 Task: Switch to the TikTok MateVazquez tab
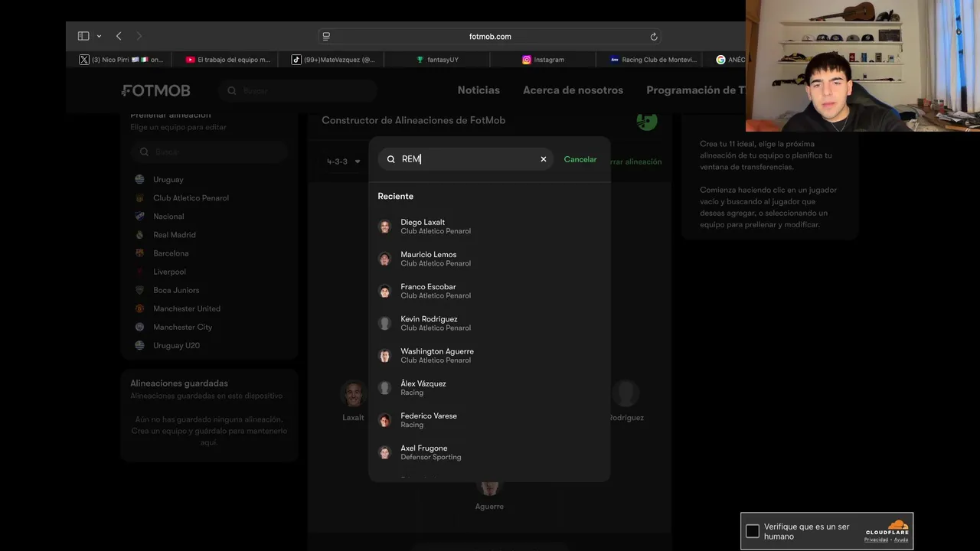click(x=333, y=60)
